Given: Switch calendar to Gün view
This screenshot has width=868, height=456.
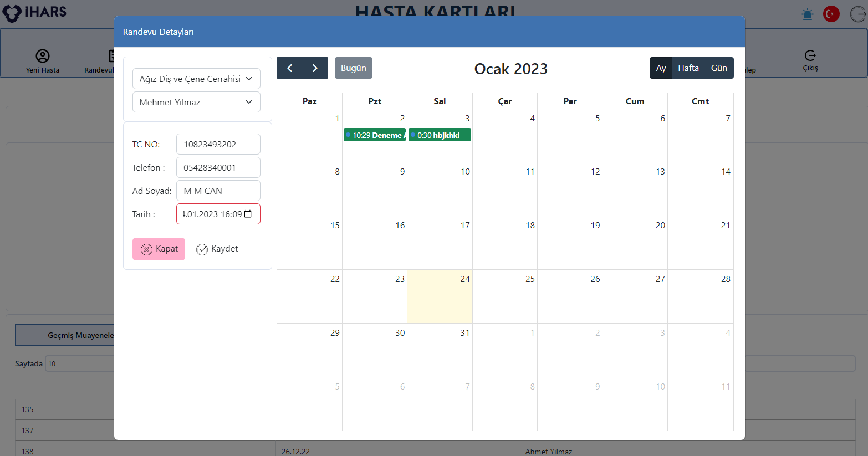Looking at the screenshot, I should click(x=719, y=68).
